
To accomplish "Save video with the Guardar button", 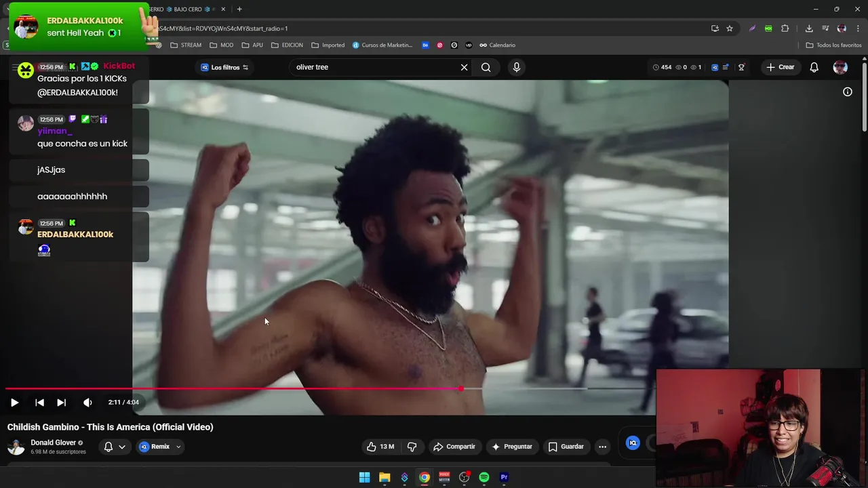I will (566, 447).
